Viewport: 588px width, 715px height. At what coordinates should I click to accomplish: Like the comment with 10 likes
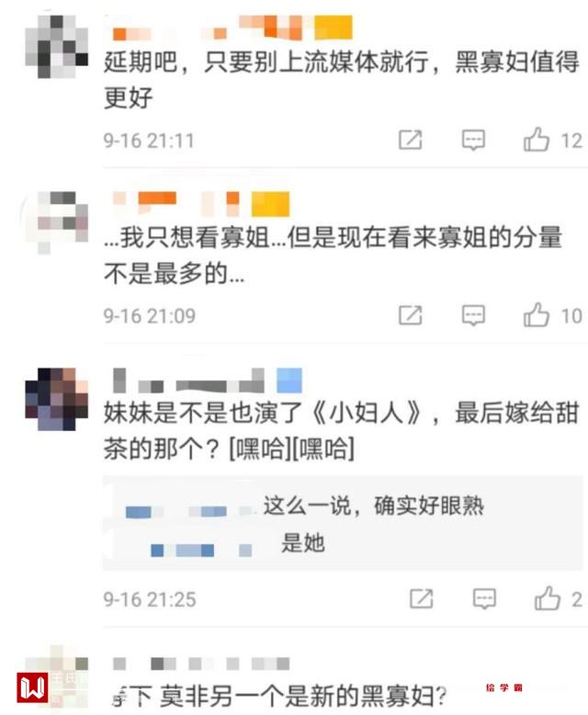(x=536, y=315)
